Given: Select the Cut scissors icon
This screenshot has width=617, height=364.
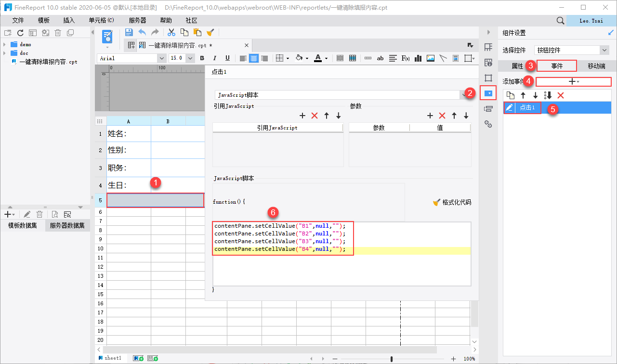Looking at the screenshot, I should pyautogui.click(x=171, y=32).
